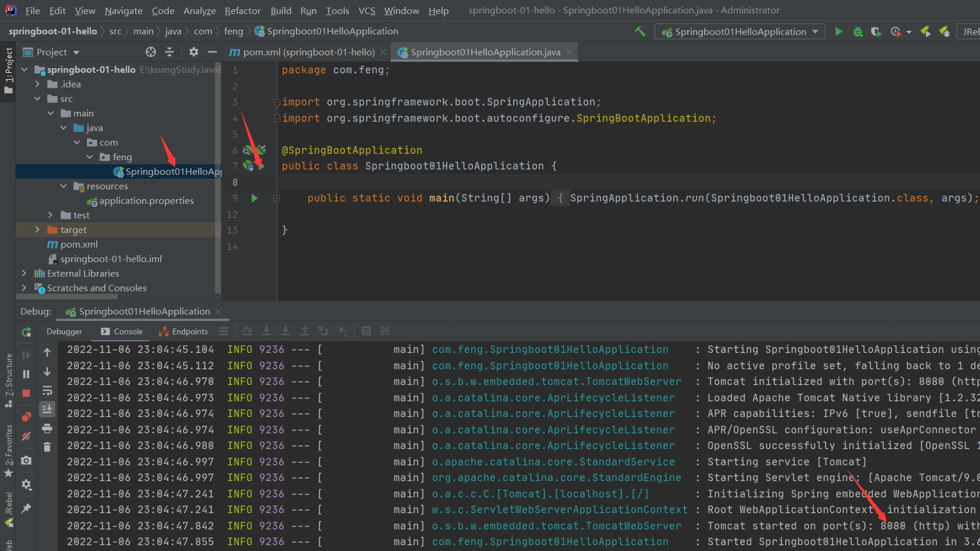Open the run configuration dropdown Springboot01HelloApplication
Screen dimensions: 980x551
pyautogui.click(x=740, y=31)
